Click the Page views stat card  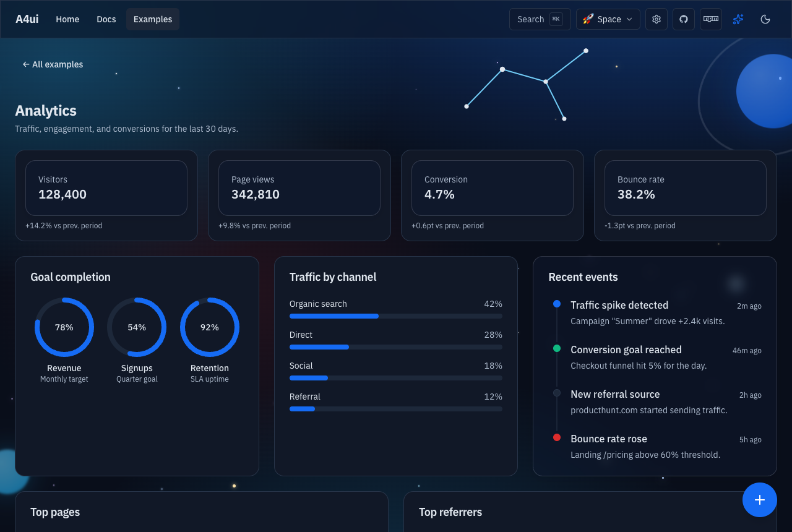click(299, 195)
